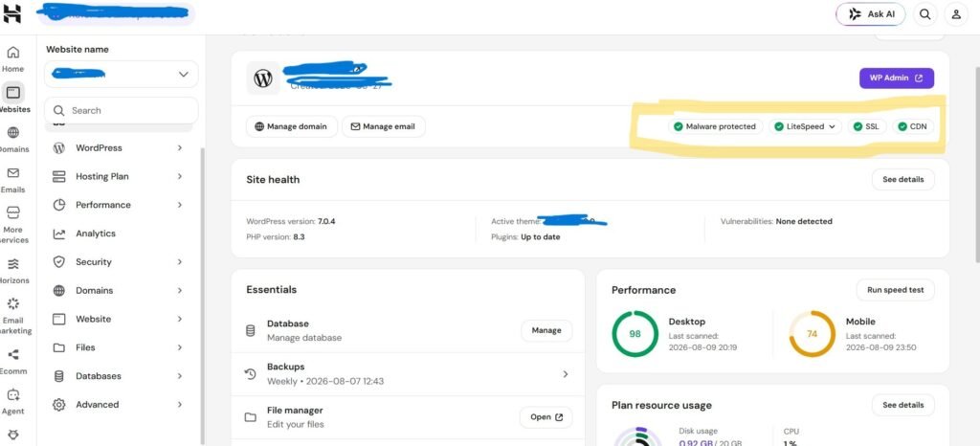Select Website label in sidebar menu

pos(93,320)
